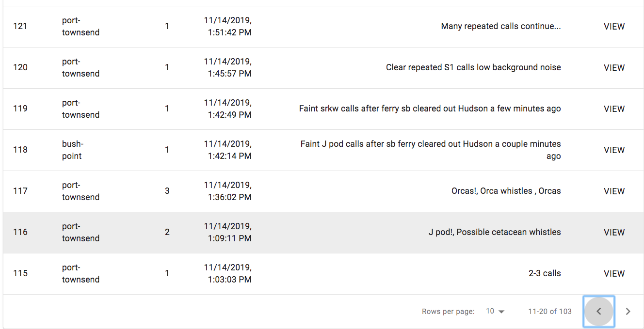The width and height of the screenshot is (644, 329).
Task: View detection 121 details
Action: [614, 27]
